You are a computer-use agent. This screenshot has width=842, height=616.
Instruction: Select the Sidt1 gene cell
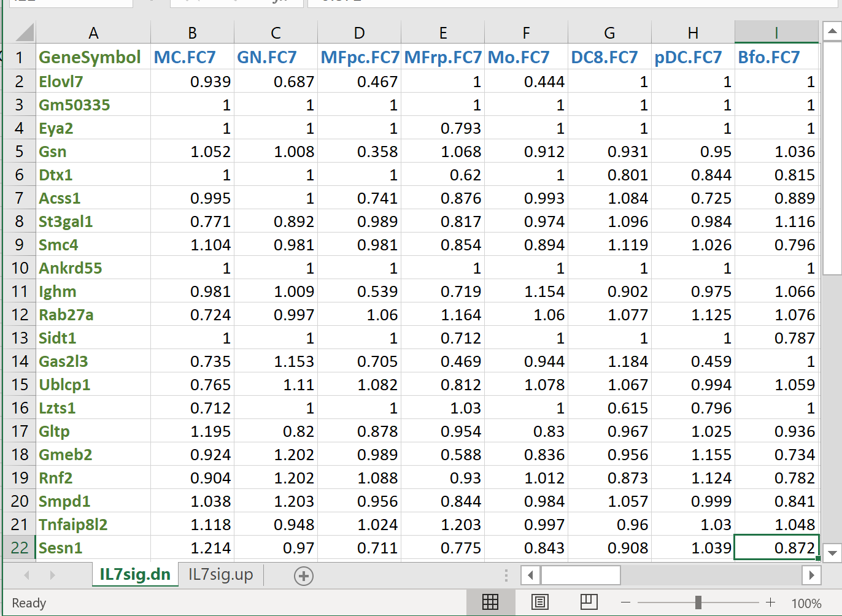point(93,338)
